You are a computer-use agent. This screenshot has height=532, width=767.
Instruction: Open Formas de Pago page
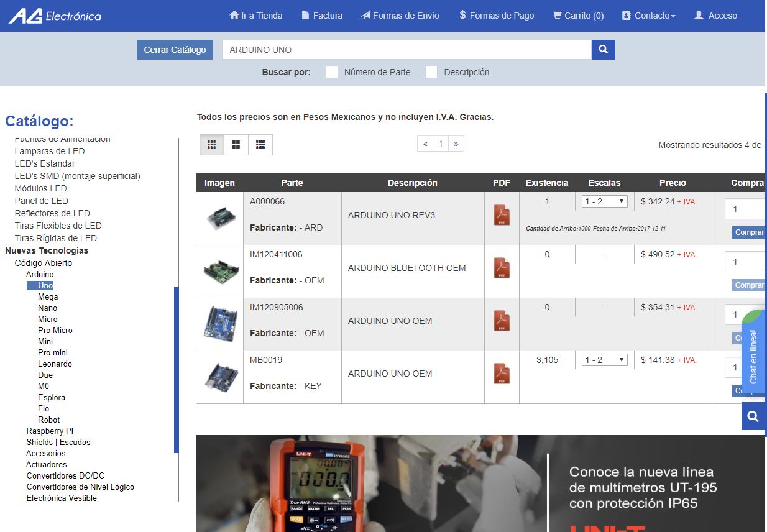pos(497,16)
